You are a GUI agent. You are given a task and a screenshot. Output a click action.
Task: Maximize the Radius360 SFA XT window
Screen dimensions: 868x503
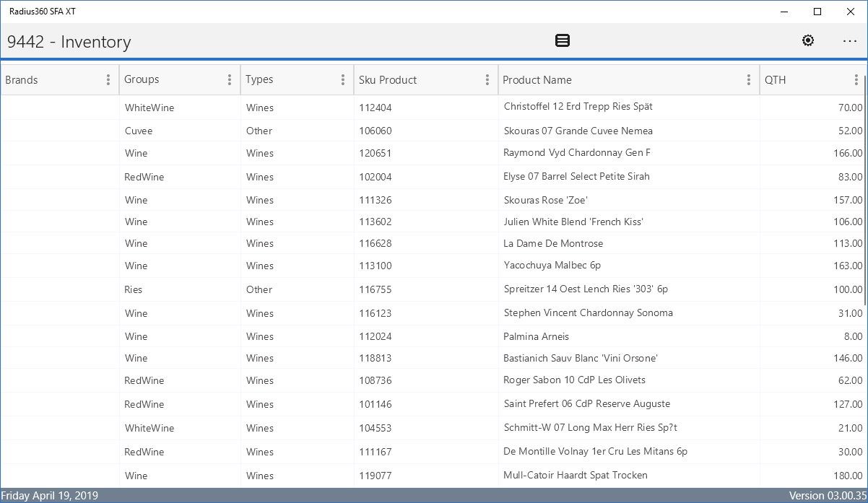[x=817, y=12]
